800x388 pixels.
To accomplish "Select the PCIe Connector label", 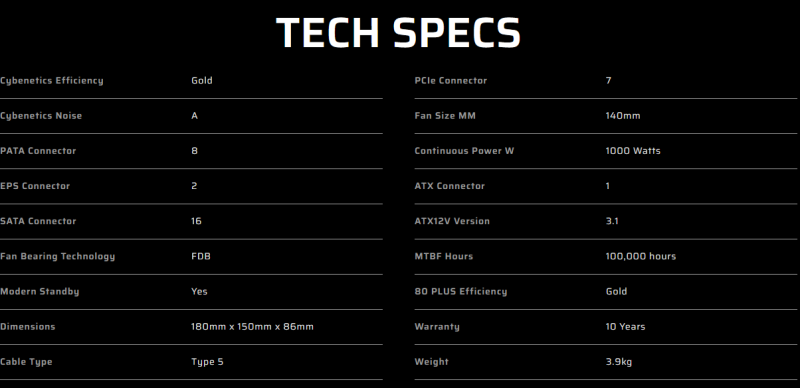I will pos(451,81).
